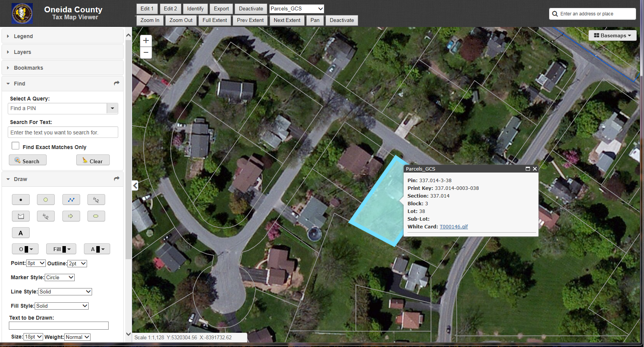Click the Scale 1:1,128 status text
This screenshot has height=347, width=644.
pyautogui.click(x=149, y=337)
